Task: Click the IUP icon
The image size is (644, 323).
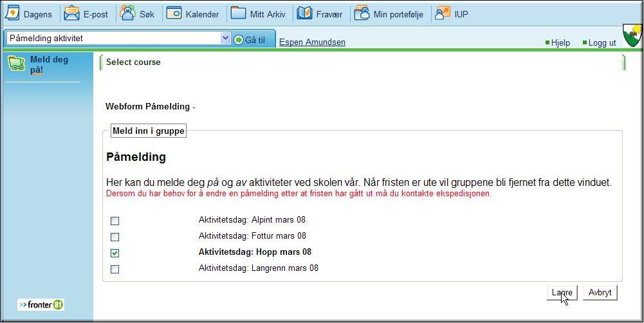Action: [x=443, y=13]
